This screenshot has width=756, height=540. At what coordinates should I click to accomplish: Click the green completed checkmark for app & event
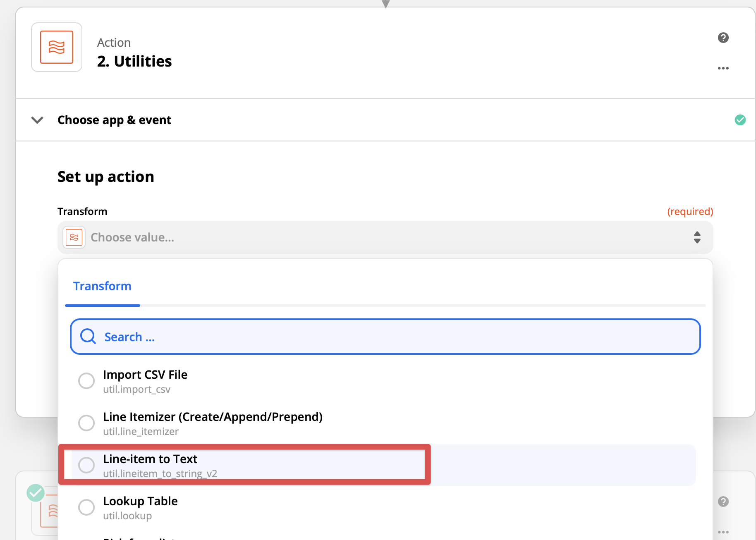740,120
